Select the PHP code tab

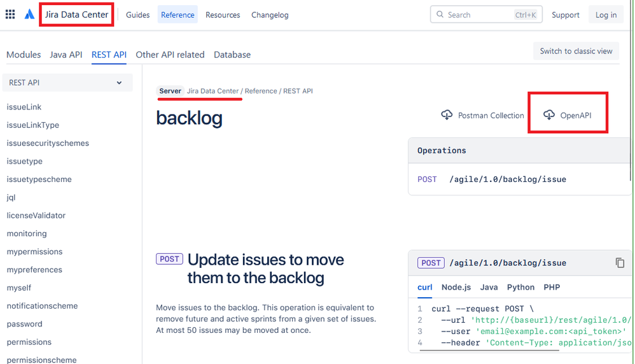pyautogui.click(x=552, y=287)
